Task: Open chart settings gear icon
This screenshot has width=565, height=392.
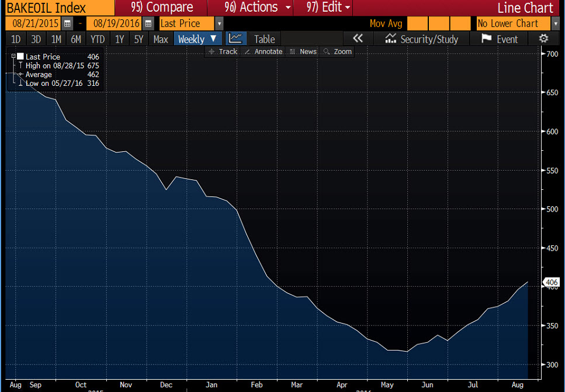Action: click(x=543, y=39)
